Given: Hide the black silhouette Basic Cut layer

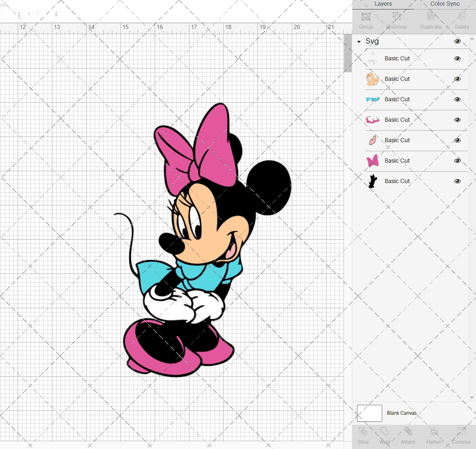Looking at the screenshot, I should (x=457, y=181).
